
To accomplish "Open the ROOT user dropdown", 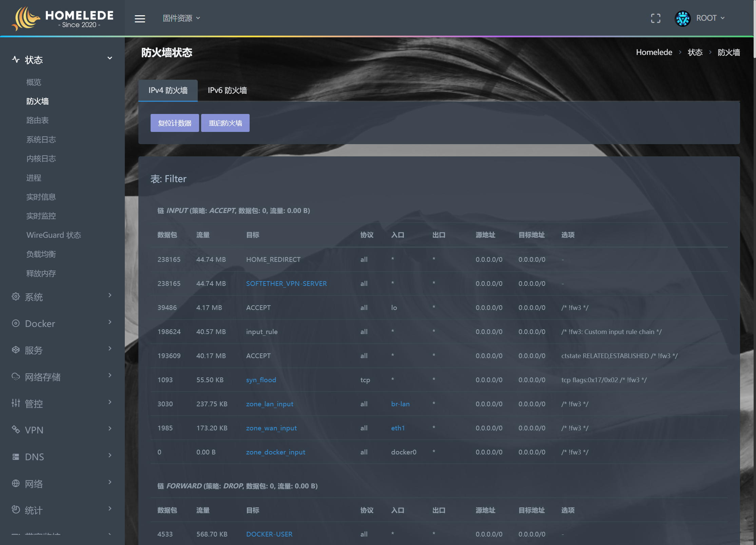I will (711, 18).
